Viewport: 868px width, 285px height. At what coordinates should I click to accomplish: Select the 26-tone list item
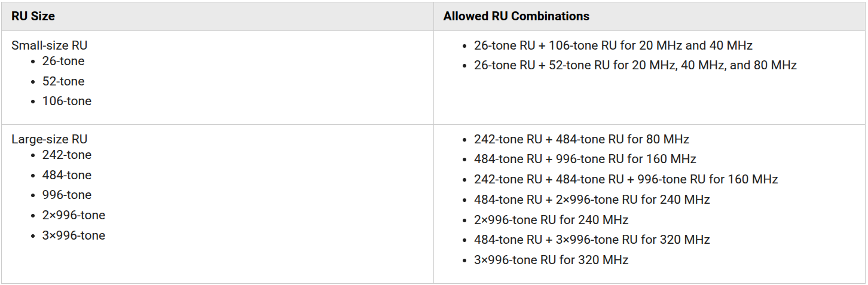[63, 61]
